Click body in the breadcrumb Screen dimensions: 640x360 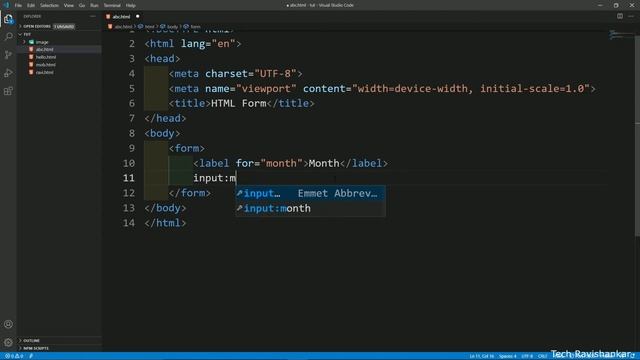click(x=172, y=27)
